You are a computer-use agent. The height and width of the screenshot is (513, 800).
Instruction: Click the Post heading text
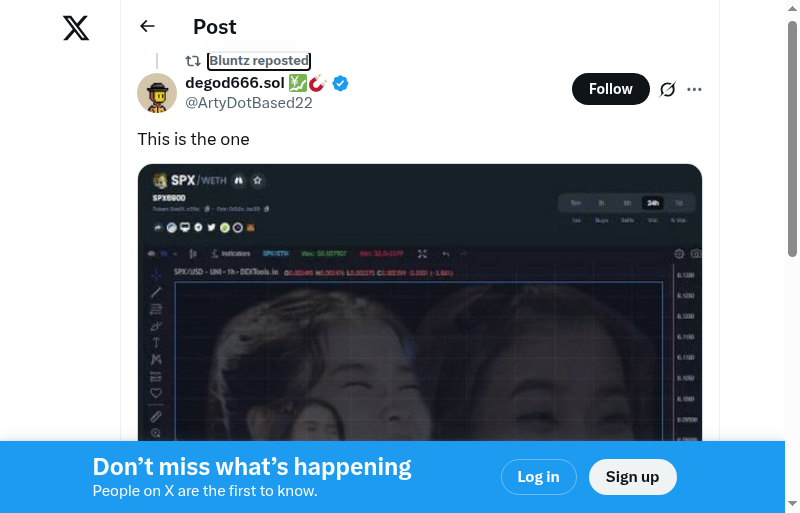[x=214, y=27]
